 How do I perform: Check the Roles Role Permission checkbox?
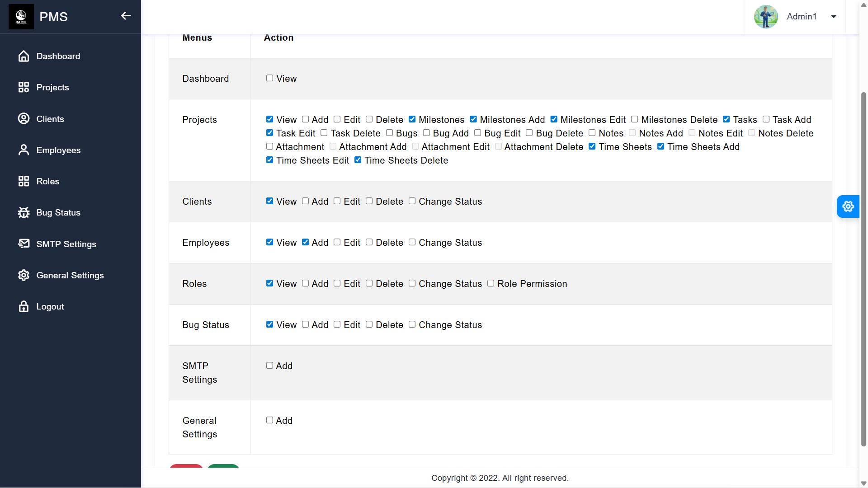pos(491,283)
